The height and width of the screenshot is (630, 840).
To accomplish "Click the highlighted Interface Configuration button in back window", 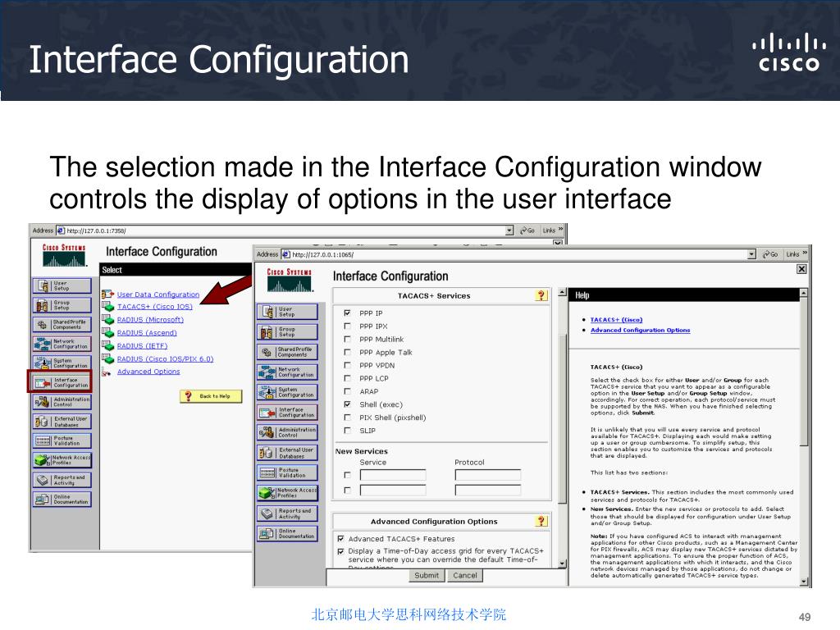I will (62, 382).
